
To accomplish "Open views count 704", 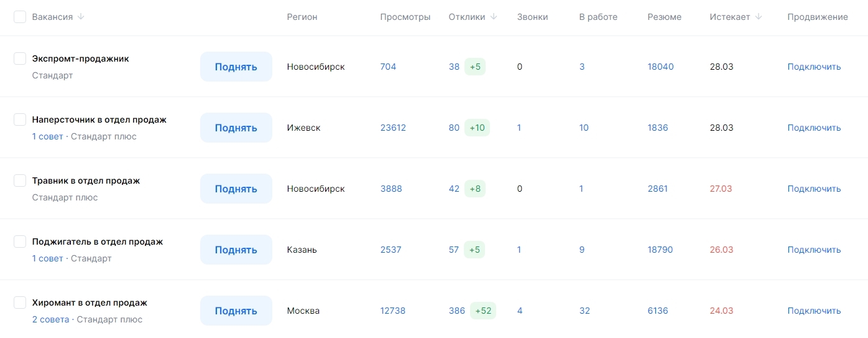I will coord(388,67).
